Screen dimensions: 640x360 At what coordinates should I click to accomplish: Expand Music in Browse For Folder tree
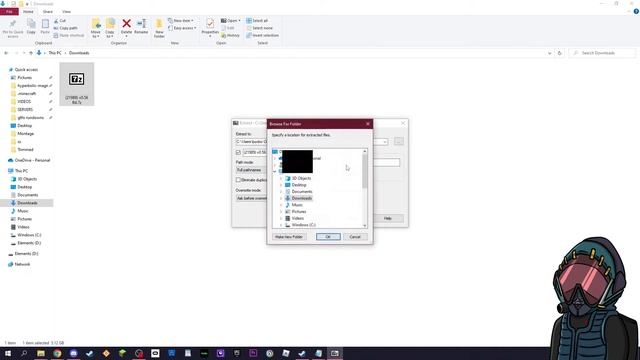pos(281,205)
